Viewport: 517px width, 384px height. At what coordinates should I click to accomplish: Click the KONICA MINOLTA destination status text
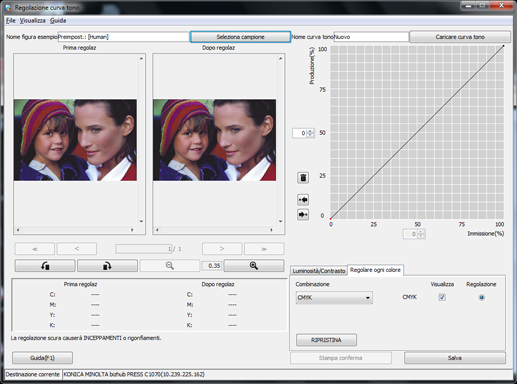click(x=134, y=374)
